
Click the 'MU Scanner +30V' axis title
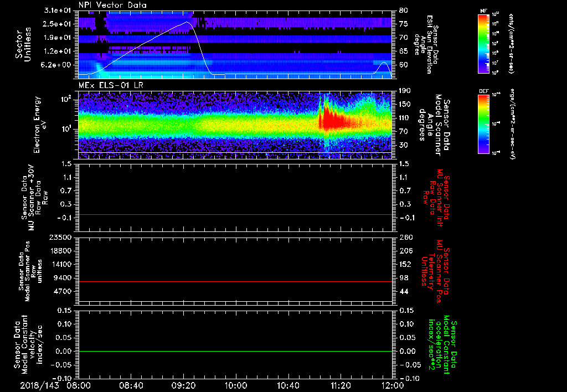[34, 198]
